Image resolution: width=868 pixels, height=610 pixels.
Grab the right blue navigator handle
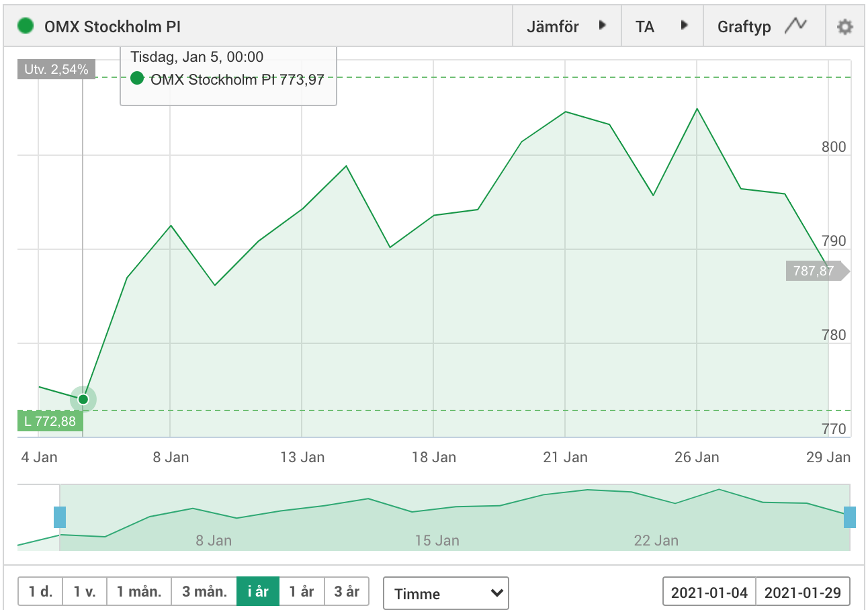(x=850, y=517)
